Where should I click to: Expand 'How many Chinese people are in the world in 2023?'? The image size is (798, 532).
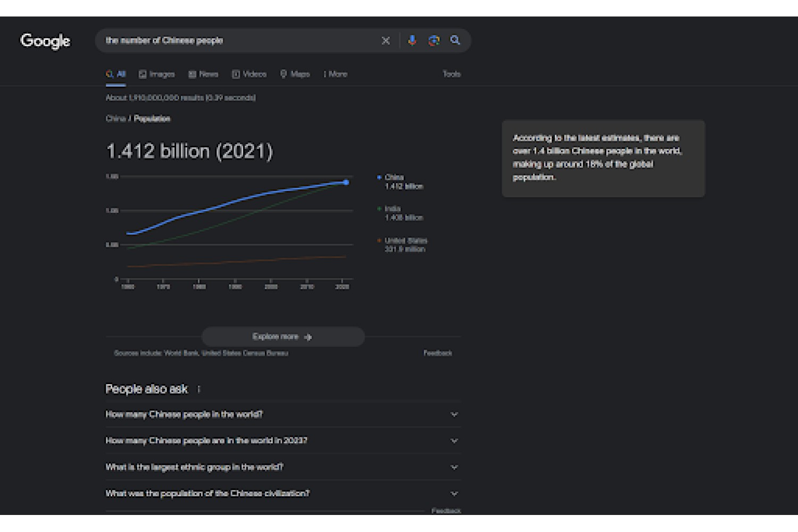click(x=282, y=440)
